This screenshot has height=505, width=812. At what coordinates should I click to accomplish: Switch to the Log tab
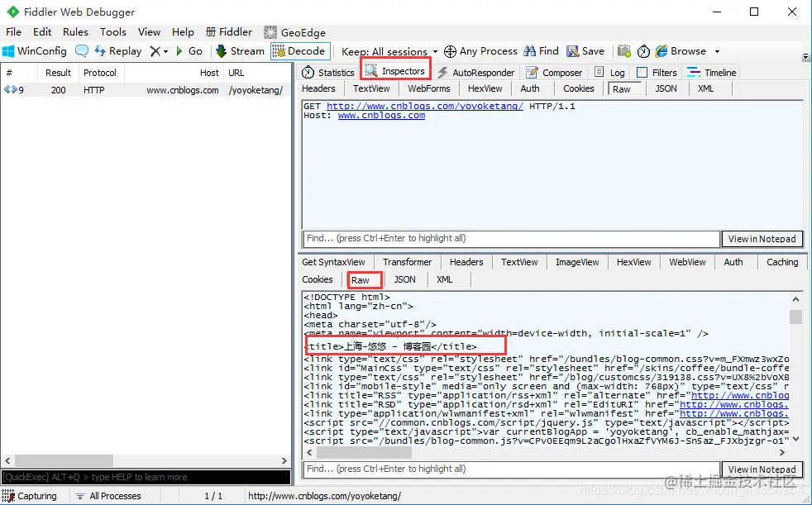point(609,73)
